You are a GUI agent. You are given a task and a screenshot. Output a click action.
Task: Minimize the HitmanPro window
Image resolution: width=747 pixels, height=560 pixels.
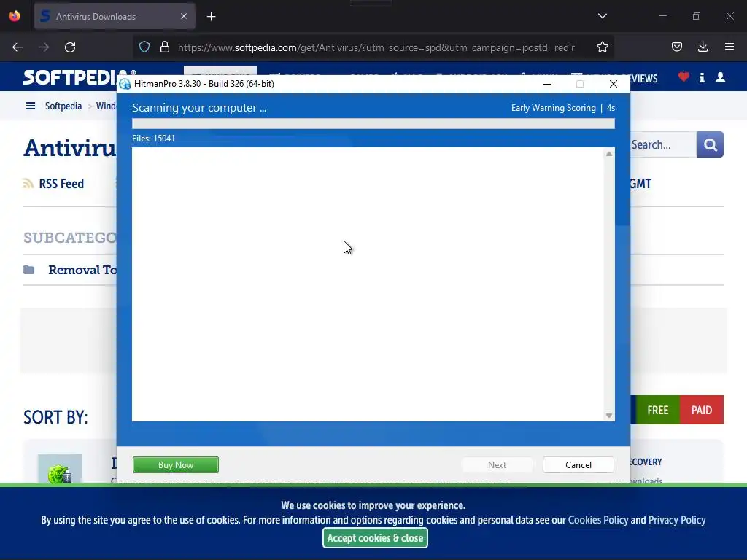click(x=547, y=84)
